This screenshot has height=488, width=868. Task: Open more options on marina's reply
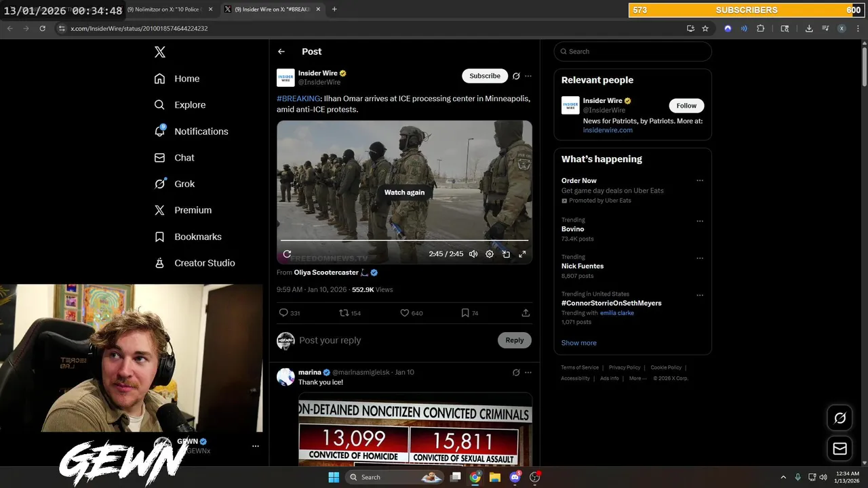(x=528, y=372)
